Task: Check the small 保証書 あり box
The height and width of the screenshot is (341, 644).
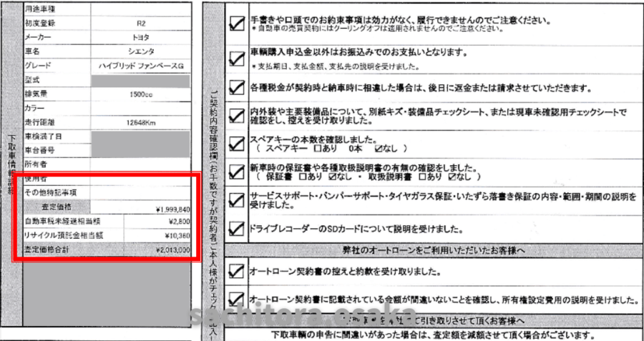Action: pyautogui.click(x=305, y=177)
